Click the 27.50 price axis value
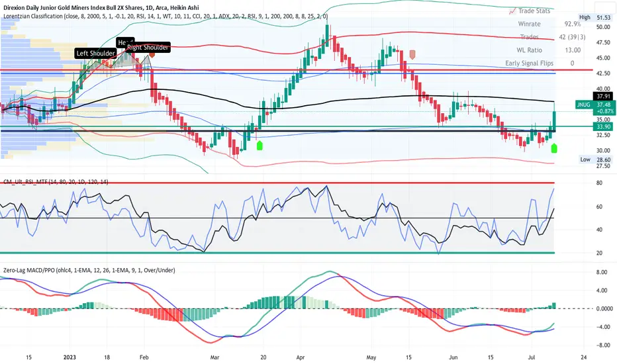The width and height of the screenshot is (617, 364). (603, 166)
